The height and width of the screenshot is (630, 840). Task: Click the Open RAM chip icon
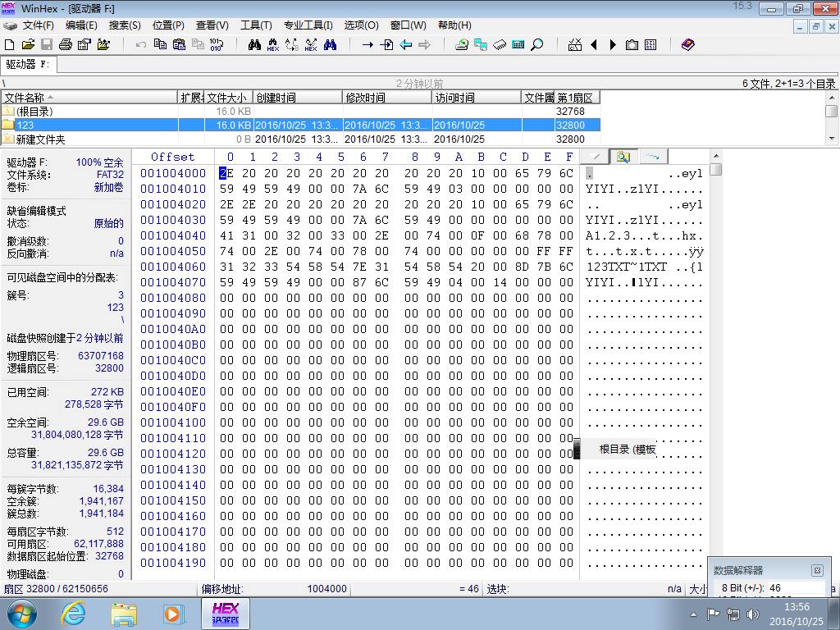click(500, 44)
